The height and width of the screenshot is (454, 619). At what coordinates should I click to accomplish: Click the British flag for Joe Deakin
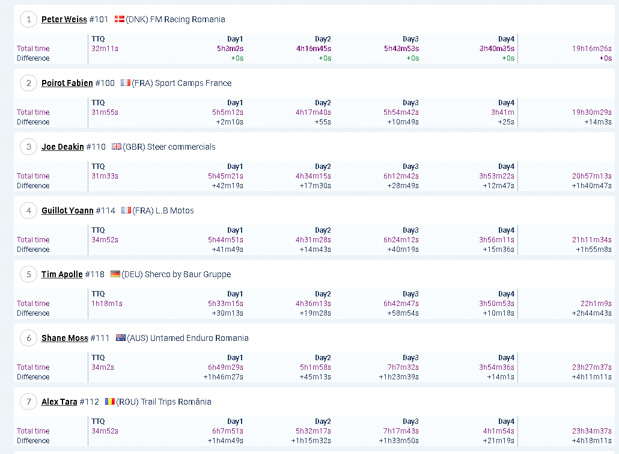pos(116,146)
